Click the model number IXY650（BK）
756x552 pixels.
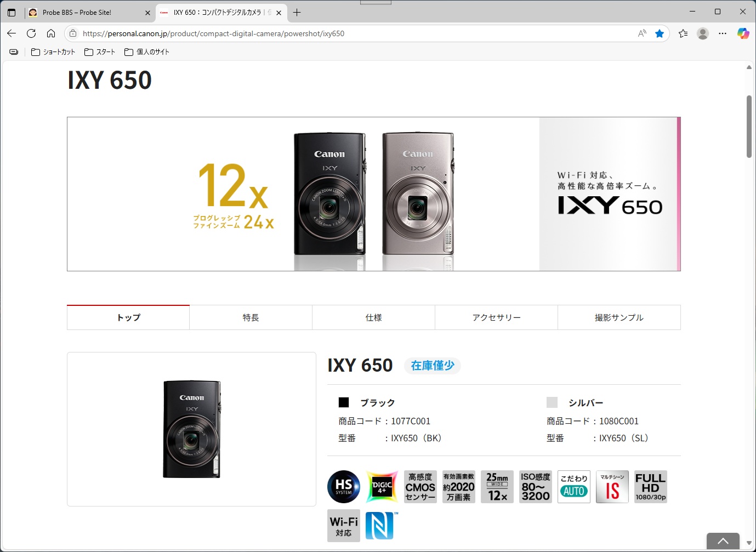click(416, 438)
